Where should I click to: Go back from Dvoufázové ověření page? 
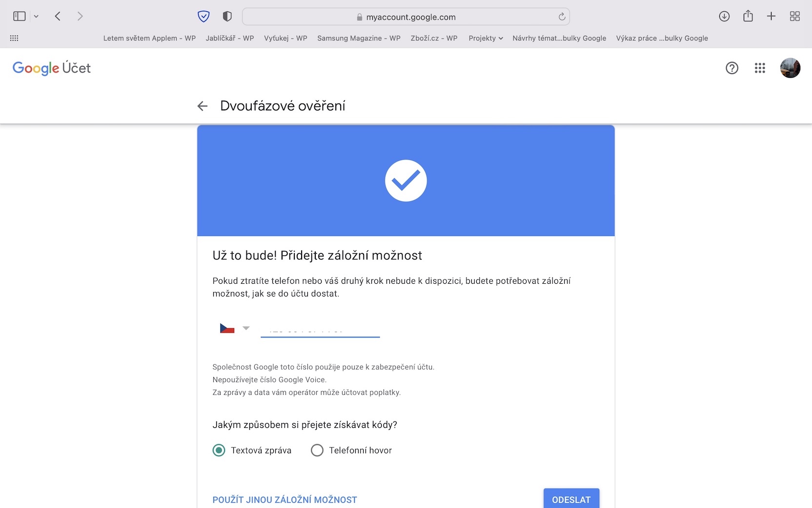point(203,106)
